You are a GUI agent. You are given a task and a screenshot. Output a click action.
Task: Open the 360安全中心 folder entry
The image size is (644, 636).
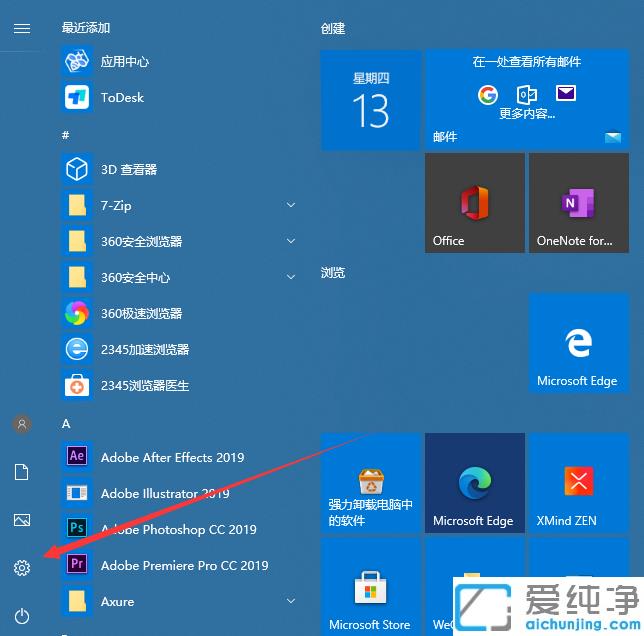pyautogui.click(x=180, y=278)
